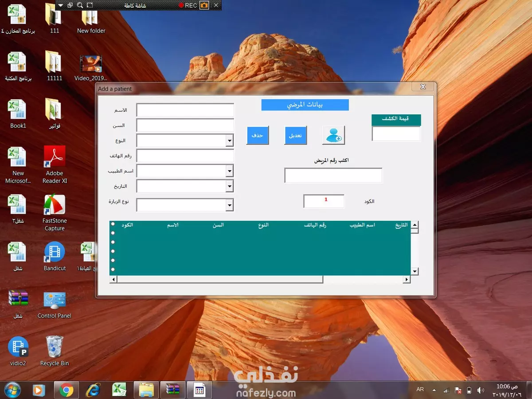Click the قيمة الكشف label
Screen dimensions: 532x399
pyautogui.click(x=396, y=120)
